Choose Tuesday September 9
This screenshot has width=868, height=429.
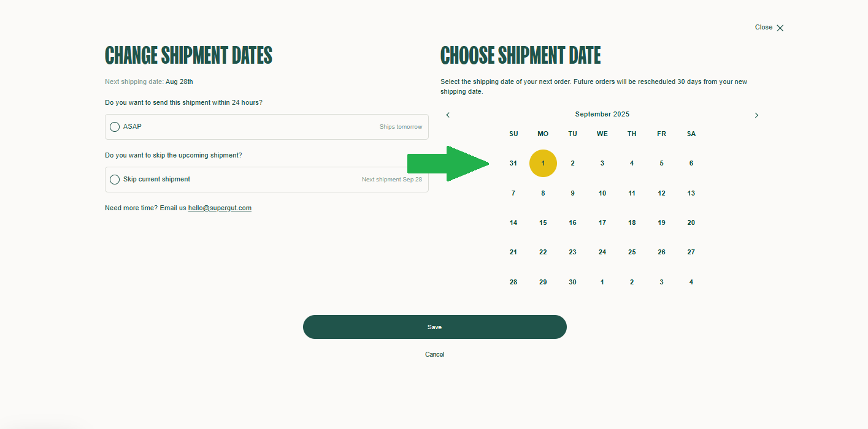point(572,194)
